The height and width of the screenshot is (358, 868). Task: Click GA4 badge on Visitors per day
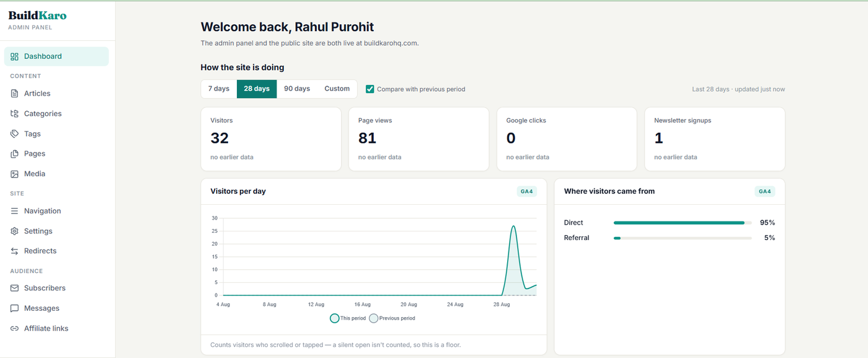pos(526,192)
